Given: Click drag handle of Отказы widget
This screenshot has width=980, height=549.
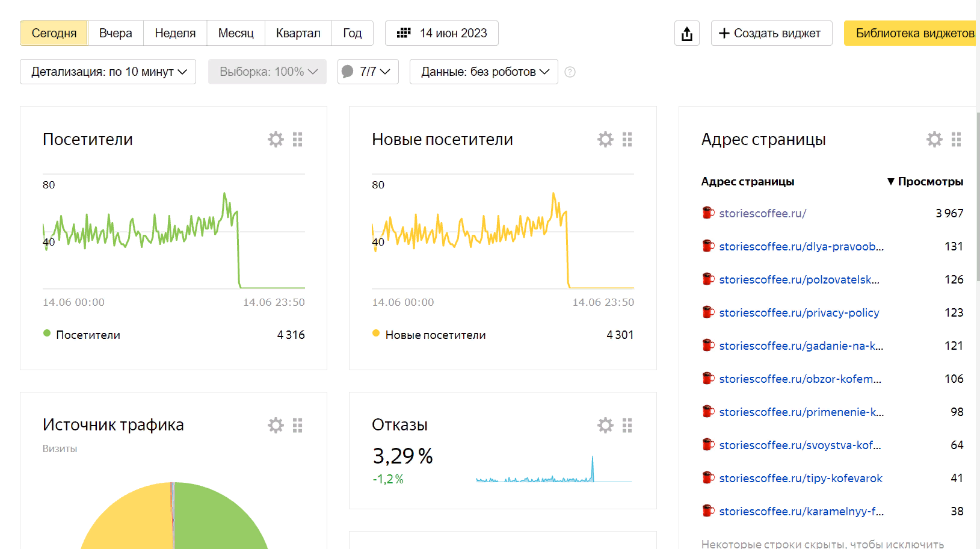Looking at the screenshot, I should coord(627,426).
